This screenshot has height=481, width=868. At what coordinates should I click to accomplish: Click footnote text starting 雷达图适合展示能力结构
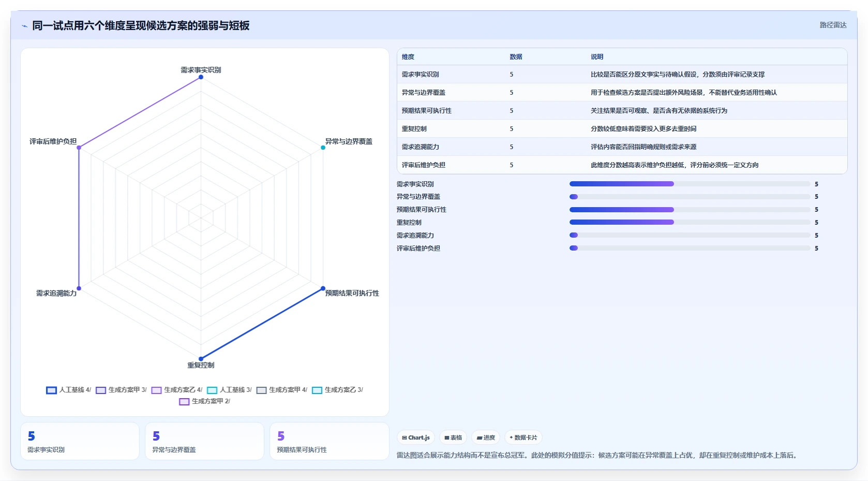click(x=598, y=456)
